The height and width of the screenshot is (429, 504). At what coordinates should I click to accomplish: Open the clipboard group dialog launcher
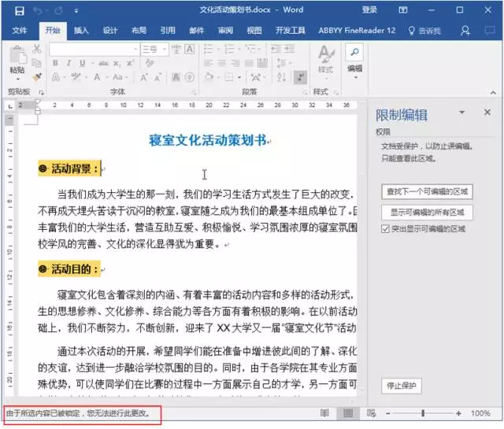(x=41, y=93)
